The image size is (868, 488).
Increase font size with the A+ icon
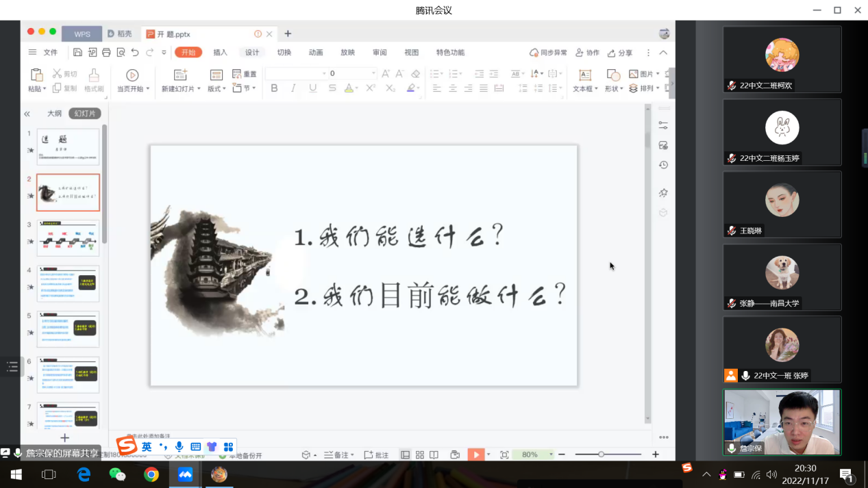pyautogui.click(x=386, y=74)
